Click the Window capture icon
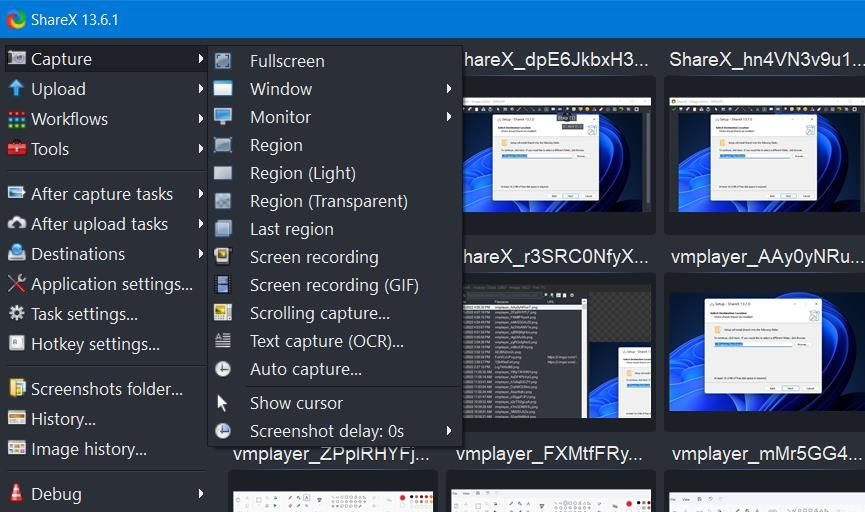The height and width of the screenshot is (512, 865). (223, 88)
